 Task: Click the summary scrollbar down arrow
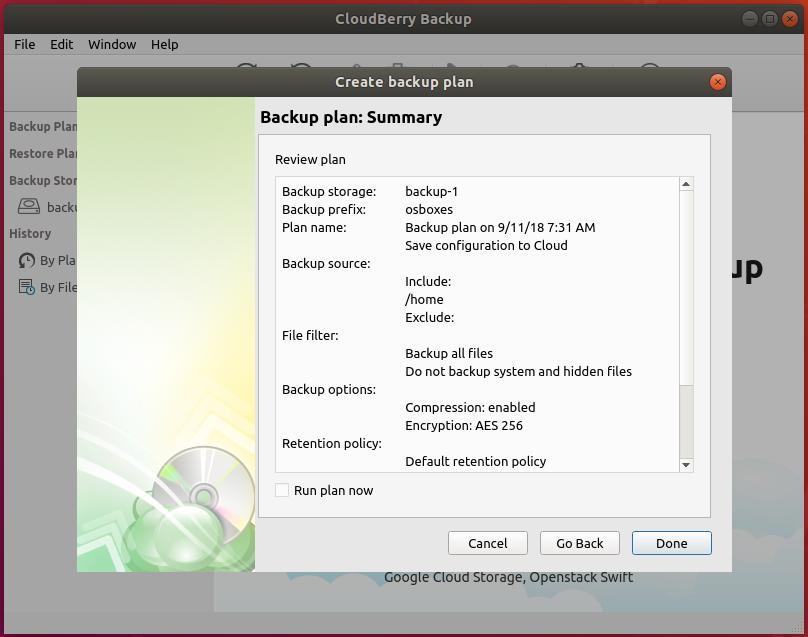click(686, 465)
